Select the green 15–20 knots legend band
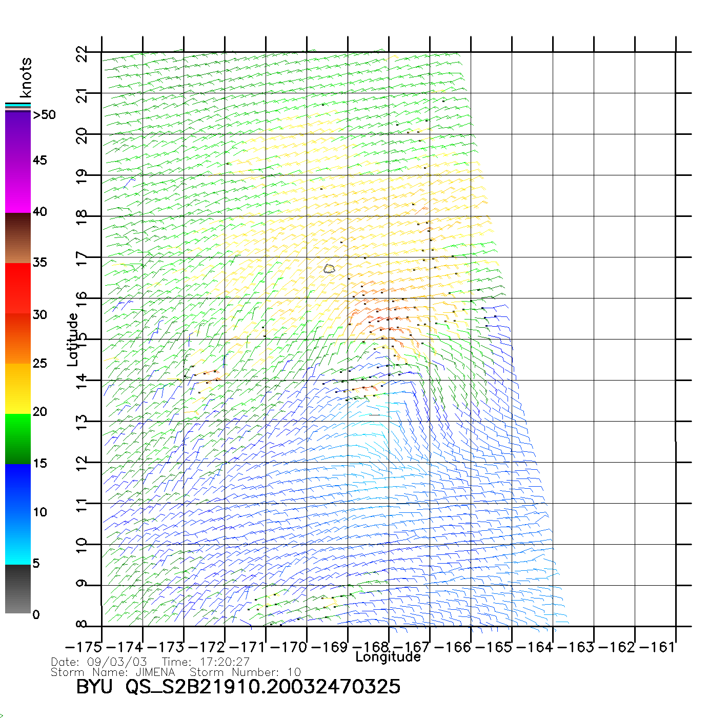 (18, 438)
